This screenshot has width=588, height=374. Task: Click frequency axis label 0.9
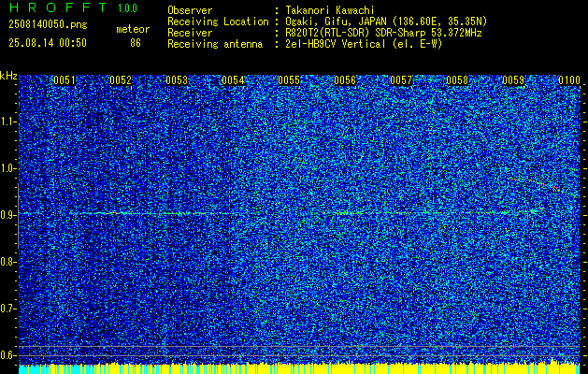pos(7,215)
